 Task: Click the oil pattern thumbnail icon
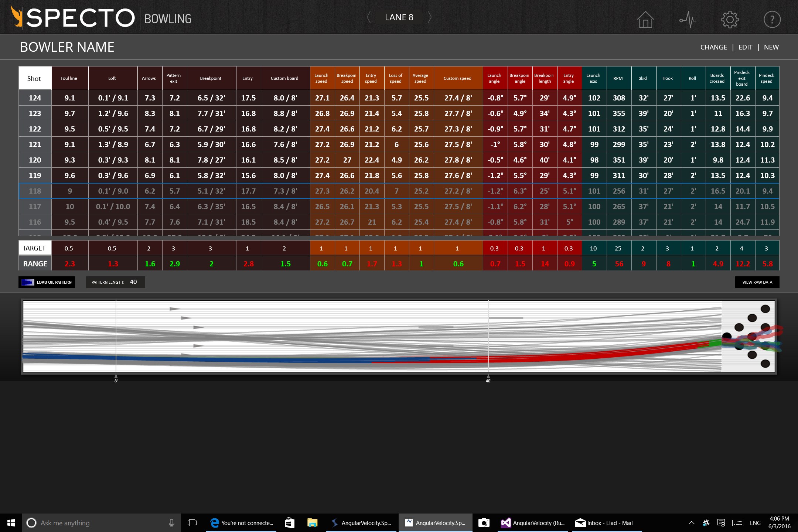[28, 282]
